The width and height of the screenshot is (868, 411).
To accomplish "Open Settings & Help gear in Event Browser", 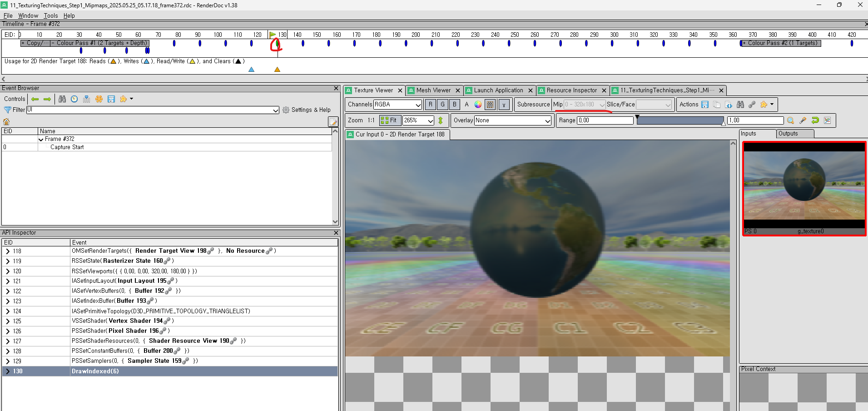I will pos(306,110).
